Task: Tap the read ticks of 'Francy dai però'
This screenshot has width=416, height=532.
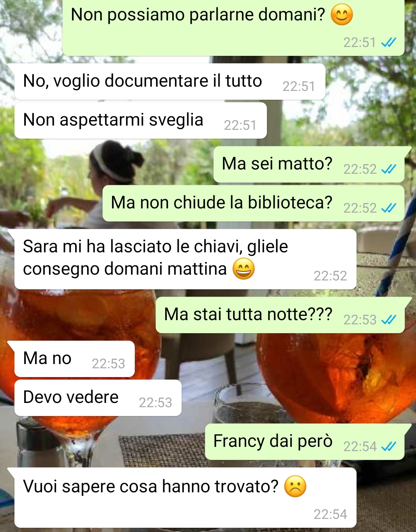Action: (x=389, y=446)
